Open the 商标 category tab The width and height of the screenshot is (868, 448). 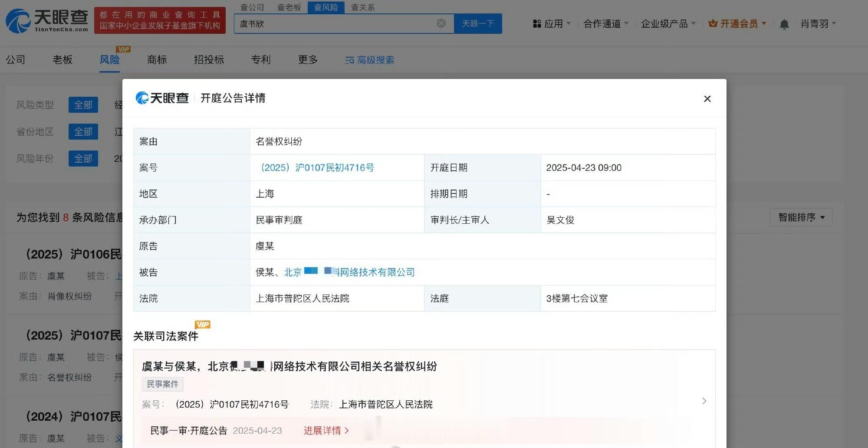click(x=157, y=60)
